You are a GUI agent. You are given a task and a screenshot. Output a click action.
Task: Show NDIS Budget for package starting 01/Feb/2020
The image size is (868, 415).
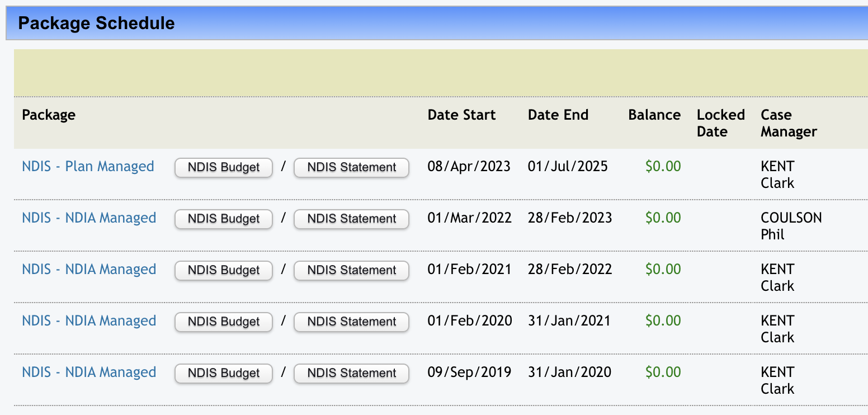pyautogui.click(x=224, y=322)
